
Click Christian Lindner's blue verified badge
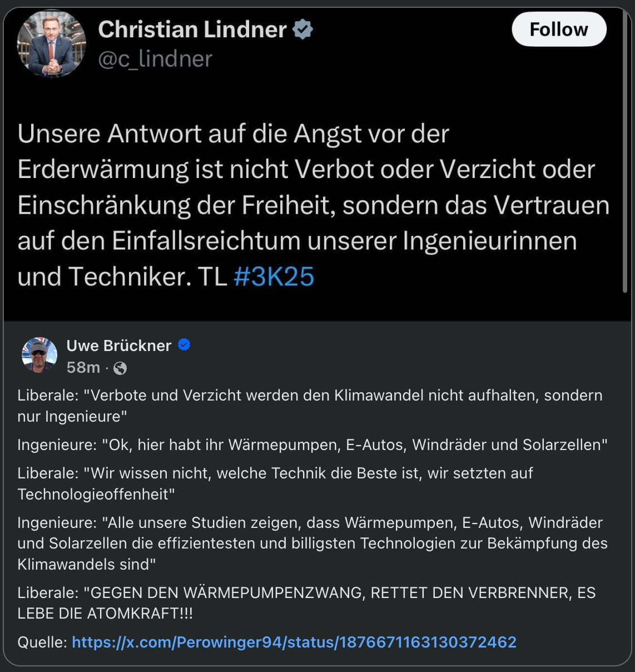303,29
